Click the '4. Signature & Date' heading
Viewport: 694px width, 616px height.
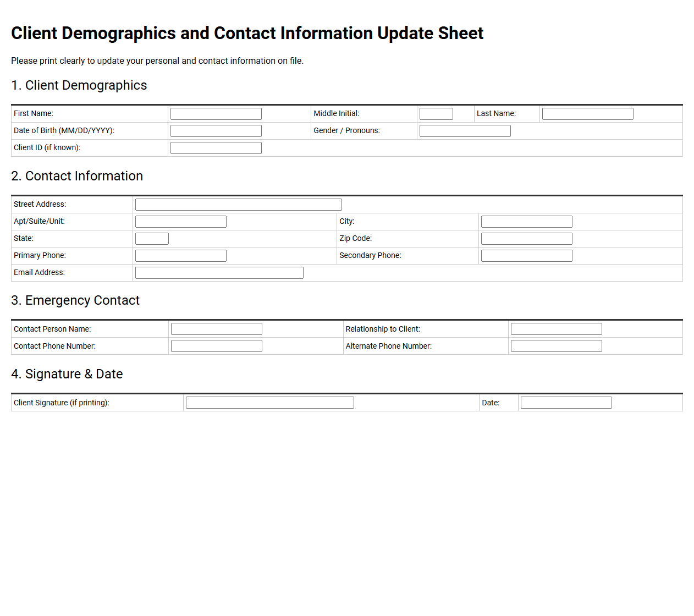(67, 374)
